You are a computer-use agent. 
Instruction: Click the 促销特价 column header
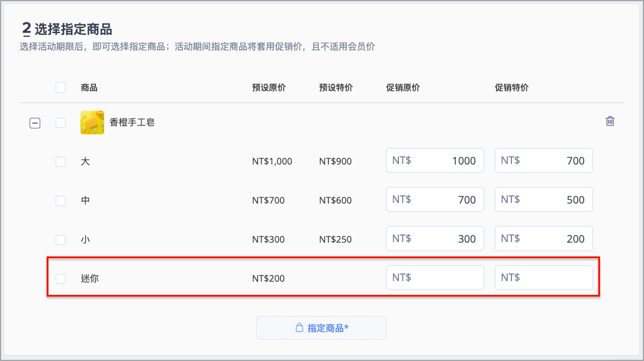[x=512, y=88]
